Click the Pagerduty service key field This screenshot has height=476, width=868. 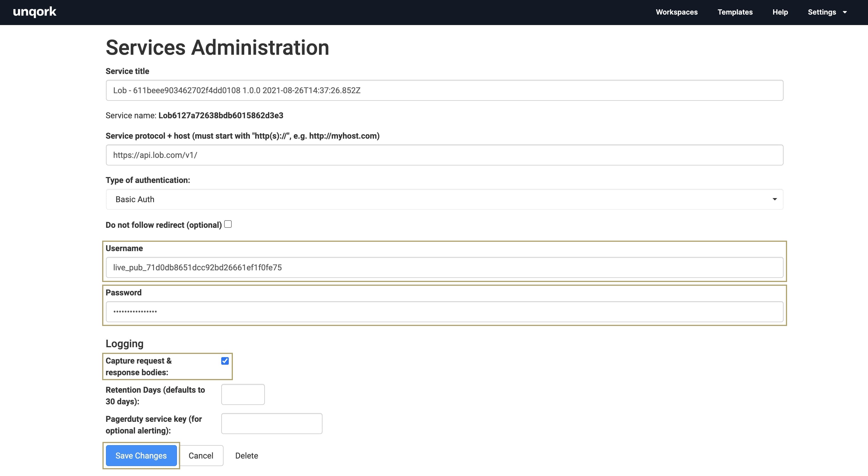pyautogui.click(x=272, y=423)
